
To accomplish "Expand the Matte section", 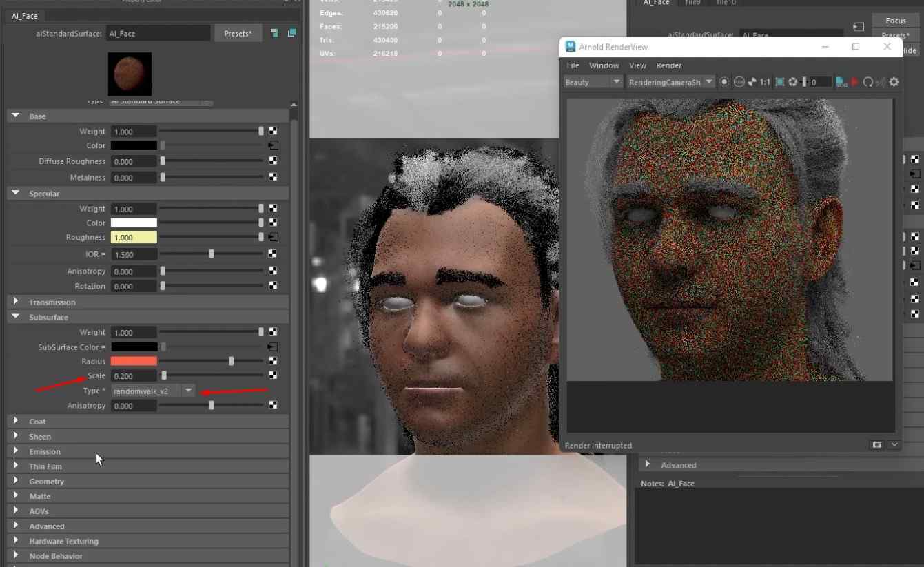I will (x=15, y=496).
